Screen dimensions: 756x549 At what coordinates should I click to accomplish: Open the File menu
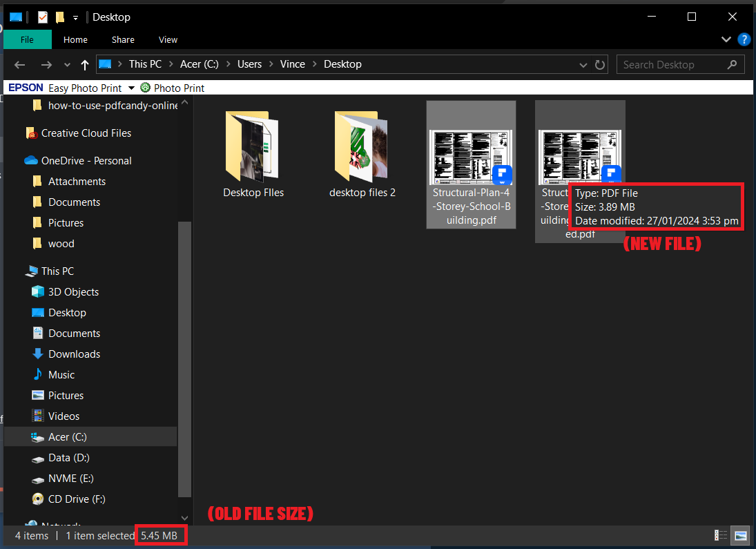pyautogui.click(x=27, y=39)
